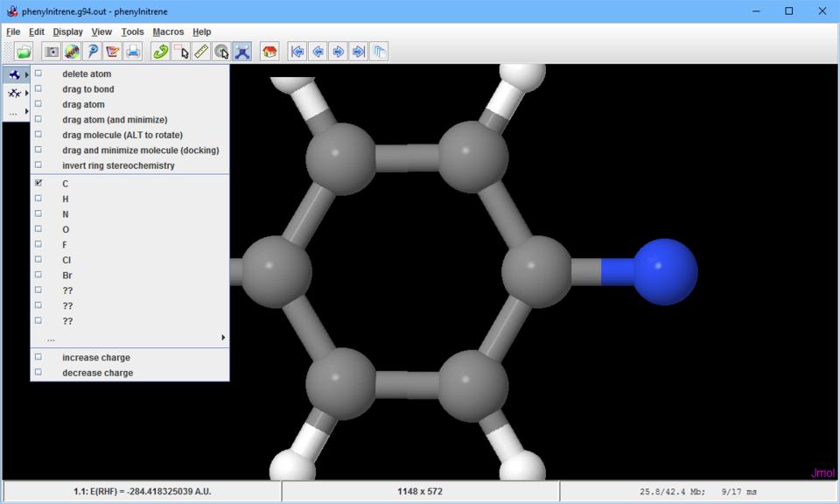The image size is (840, 504).
Task: Click the blue nitrogen atom in the model
Action: [x=664, y=271]
